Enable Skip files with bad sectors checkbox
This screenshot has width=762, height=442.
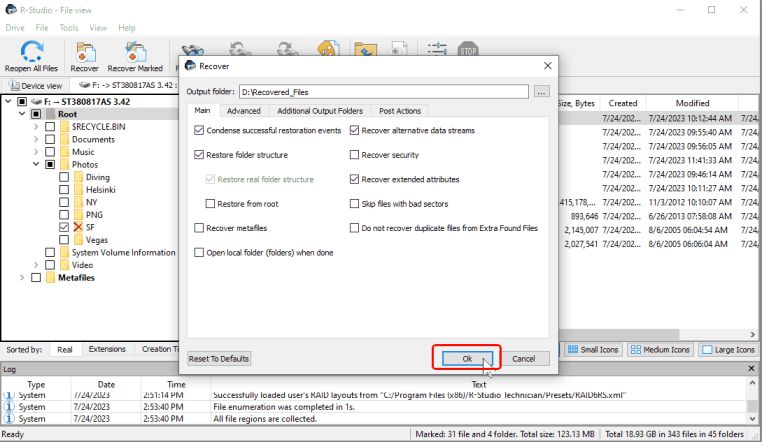pos(354,204)
